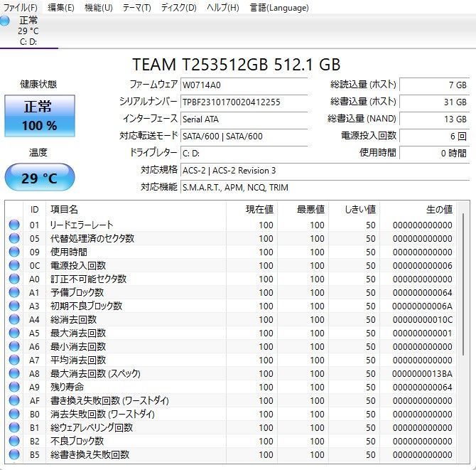
Task: Click status orb for B5 総書き換え失敗回数
Action: (14, 454)
